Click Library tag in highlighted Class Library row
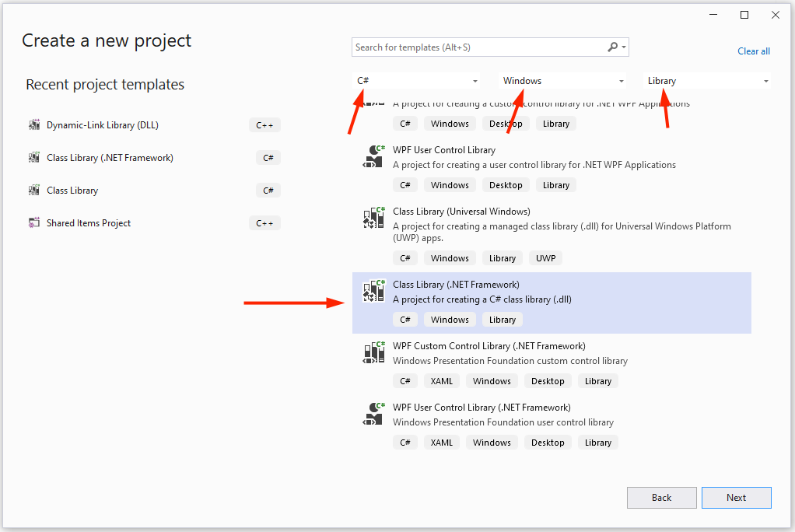Screen dimensions: 795x532 pyautogui.click(x=503, y=320)
